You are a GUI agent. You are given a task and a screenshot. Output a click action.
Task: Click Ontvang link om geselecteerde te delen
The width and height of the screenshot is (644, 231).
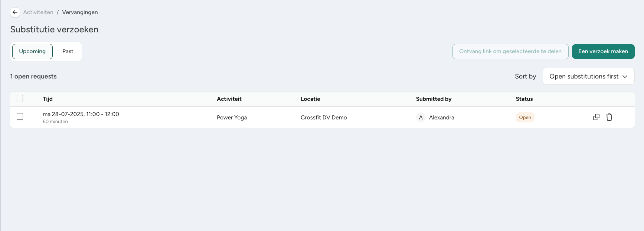(x=510, y=51)
